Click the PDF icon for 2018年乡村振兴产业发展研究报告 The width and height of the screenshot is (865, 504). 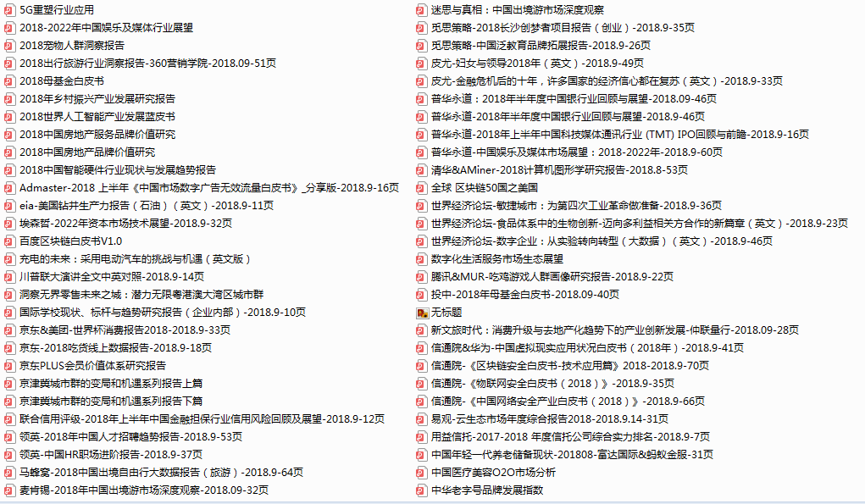point(9,99)
